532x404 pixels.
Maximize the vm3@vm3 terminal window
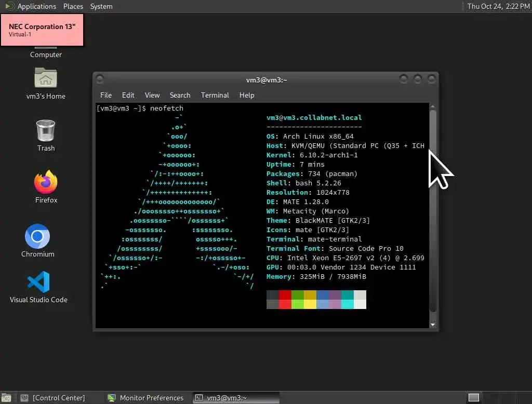(x=418, y=79)
